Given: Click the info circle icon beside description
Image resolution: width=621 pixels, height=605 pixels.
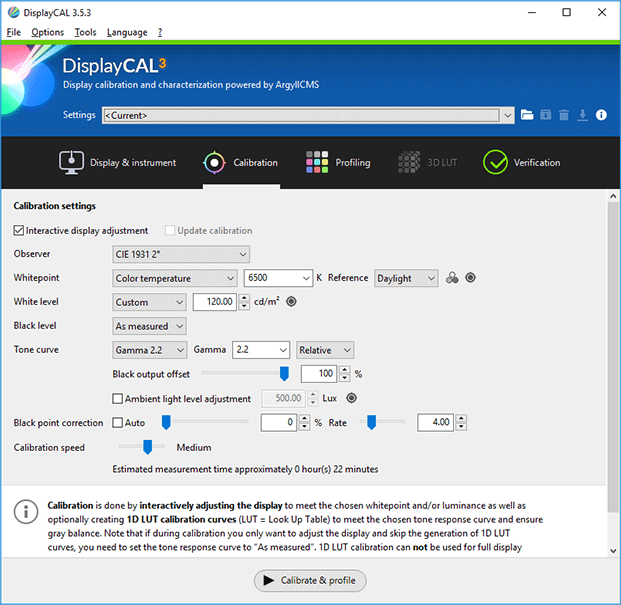Looking at the screenshot, I should pos(26,511).
